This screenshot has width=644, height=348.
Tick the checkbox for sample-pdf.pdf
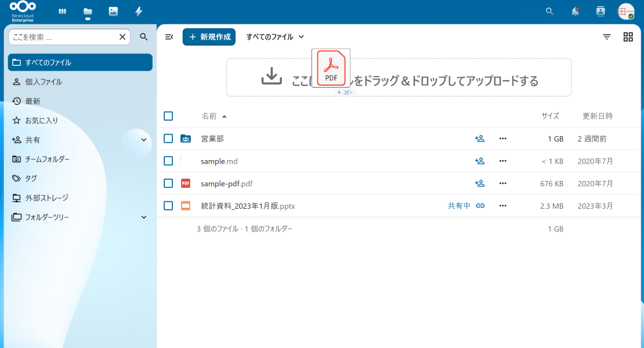coord(168,183)
